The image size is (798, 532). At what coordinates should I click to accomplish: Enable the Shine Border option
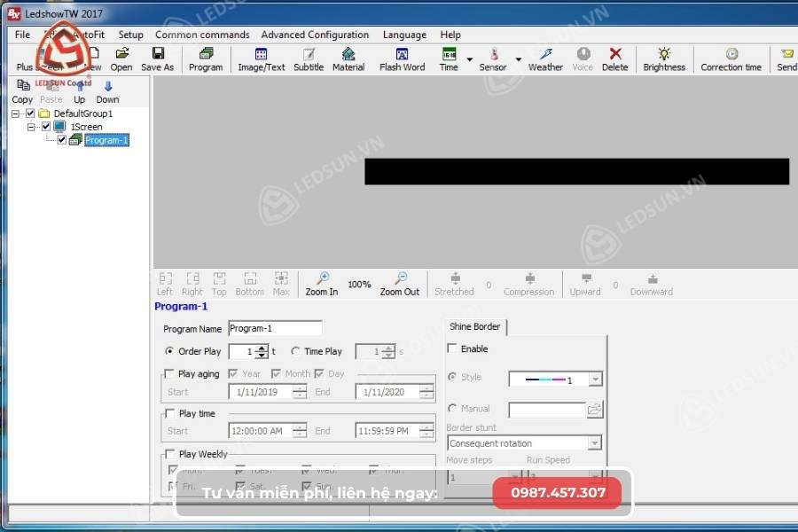pos(451,348)
